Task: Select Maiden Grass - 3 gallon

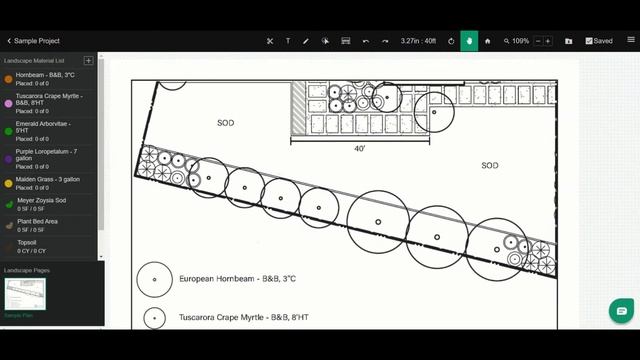Action: [49, 183]
